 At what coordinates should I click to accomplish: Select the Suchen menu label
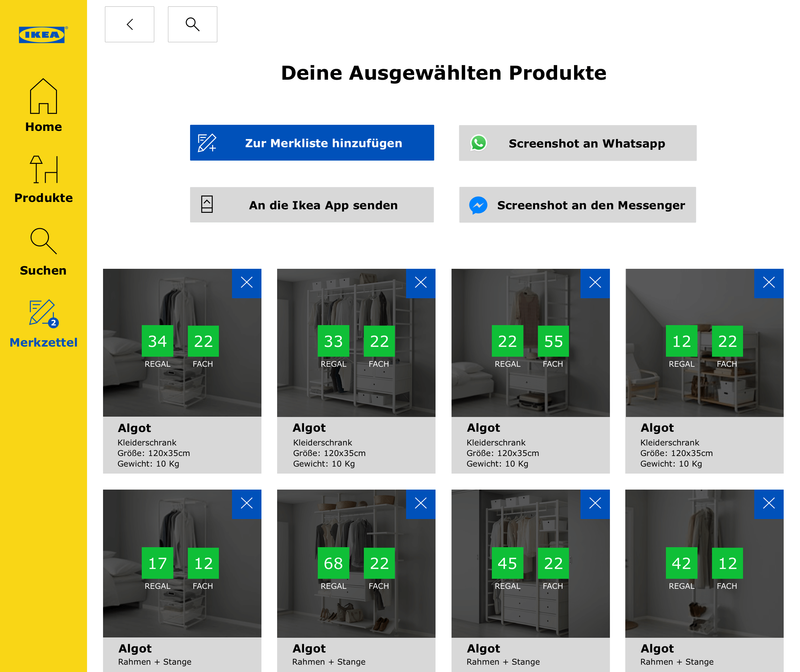coord(44,270)
